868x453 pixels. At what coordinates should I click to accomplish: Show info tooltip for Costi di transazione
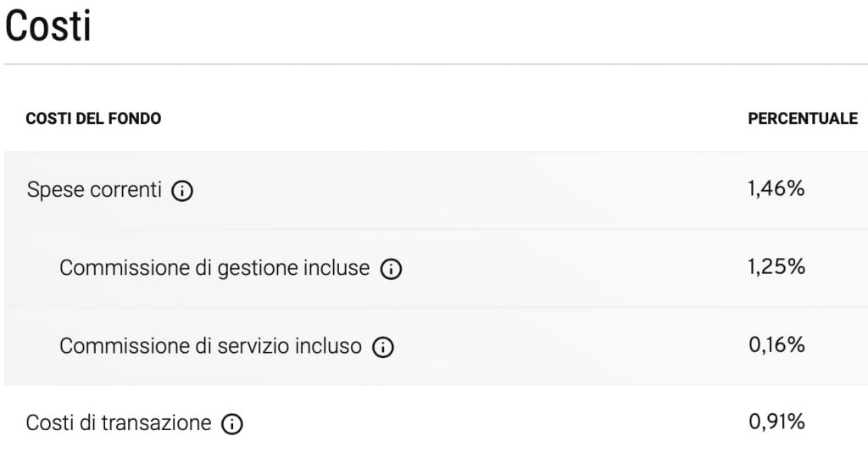[x=232, y=425]
